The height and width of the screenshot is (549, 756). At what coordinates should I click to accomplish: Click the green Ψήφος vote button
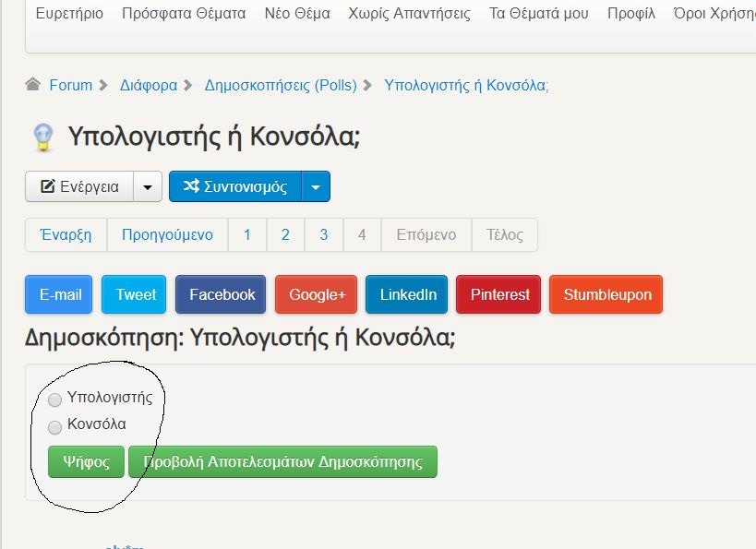[x=86, y=461]
